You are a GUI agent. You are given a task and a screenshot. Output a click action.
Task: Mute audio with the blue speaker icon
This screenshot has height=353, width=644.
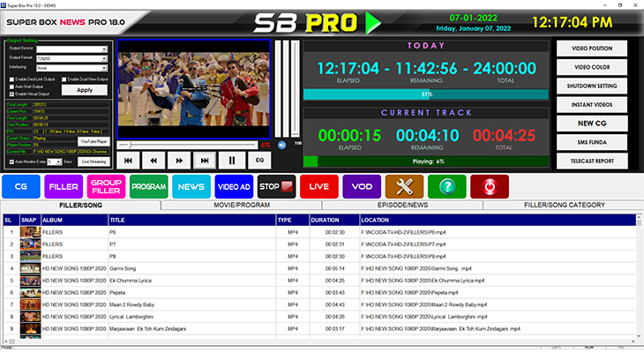point(281,145)
